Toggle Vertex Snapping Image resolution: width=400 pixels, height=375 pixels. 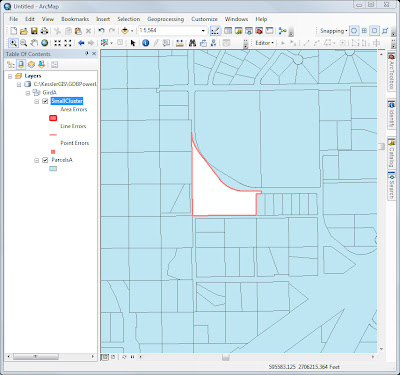375,31
